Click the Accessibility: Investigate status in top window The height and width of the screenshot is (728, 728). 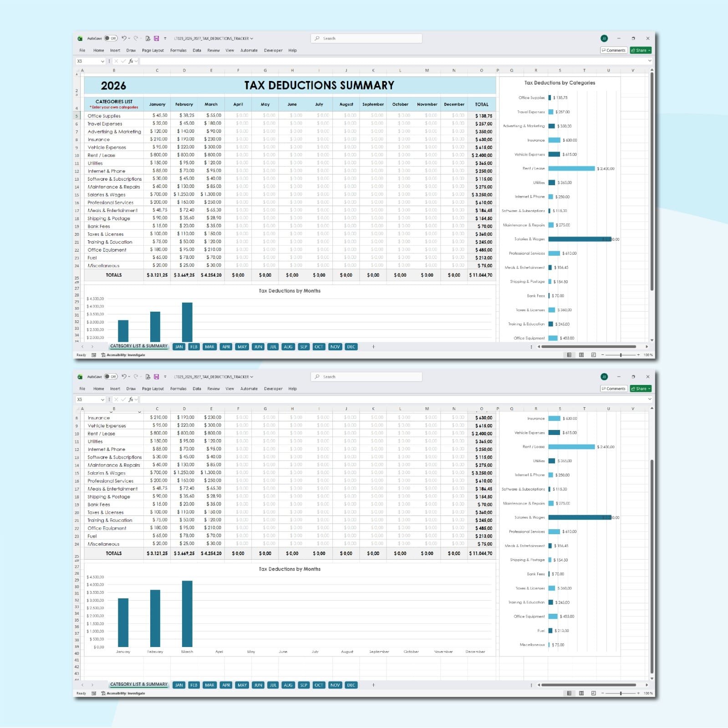pos(123,355)
